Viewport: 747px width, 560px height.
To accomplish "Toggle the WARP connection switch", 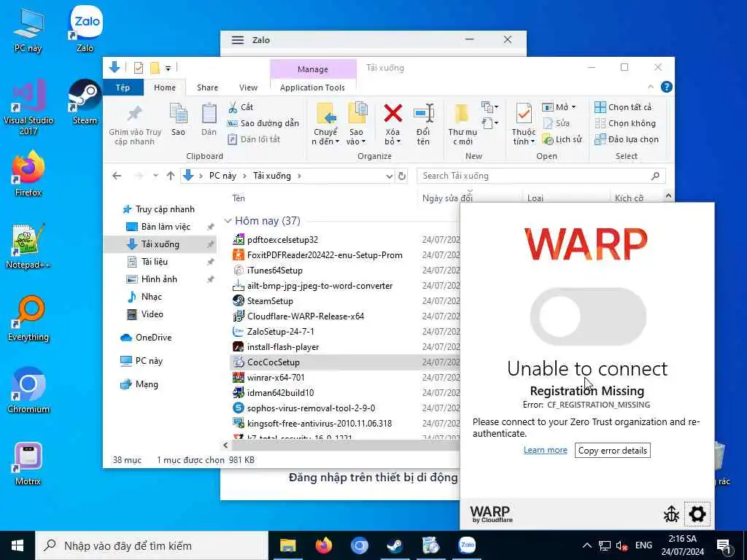I will 588,316.
